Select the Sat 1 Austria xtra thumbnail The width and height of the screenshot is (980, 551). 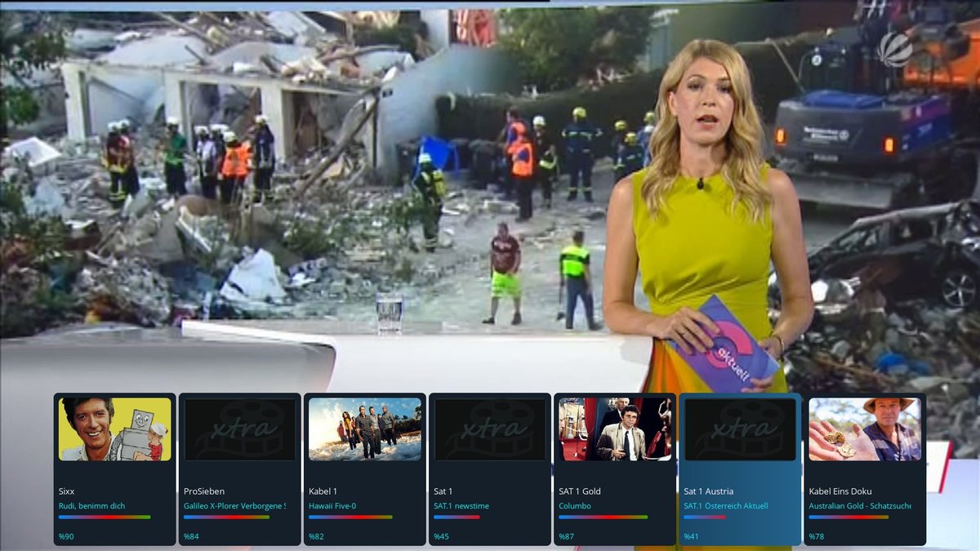click(740, 429)
